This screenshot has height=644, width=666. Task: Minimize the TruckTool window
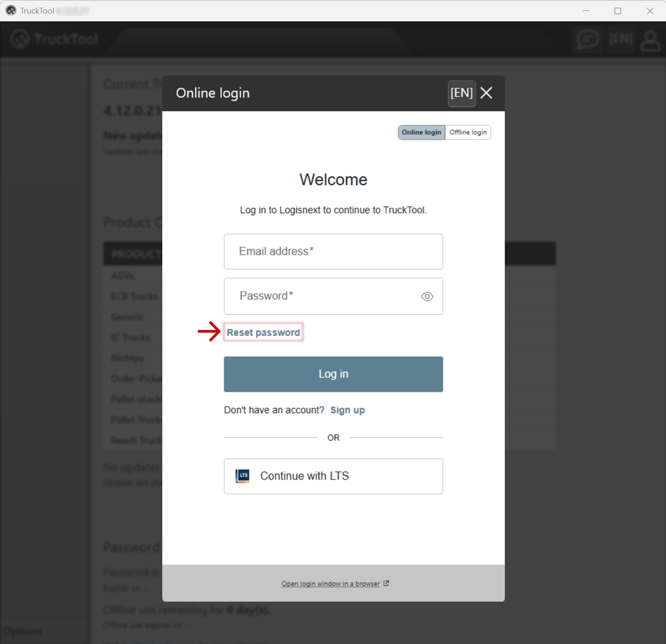586,11
